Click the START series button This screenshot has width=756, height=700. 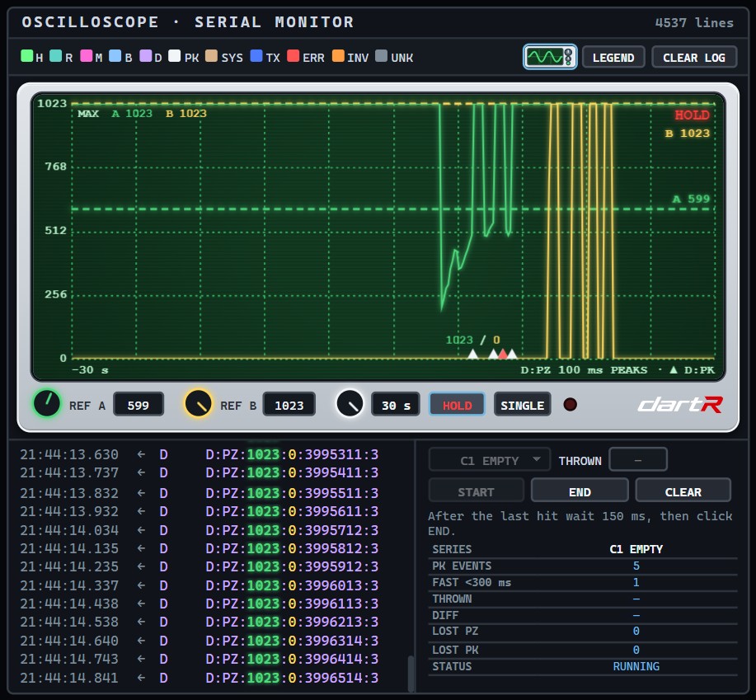tap(476, 491)
